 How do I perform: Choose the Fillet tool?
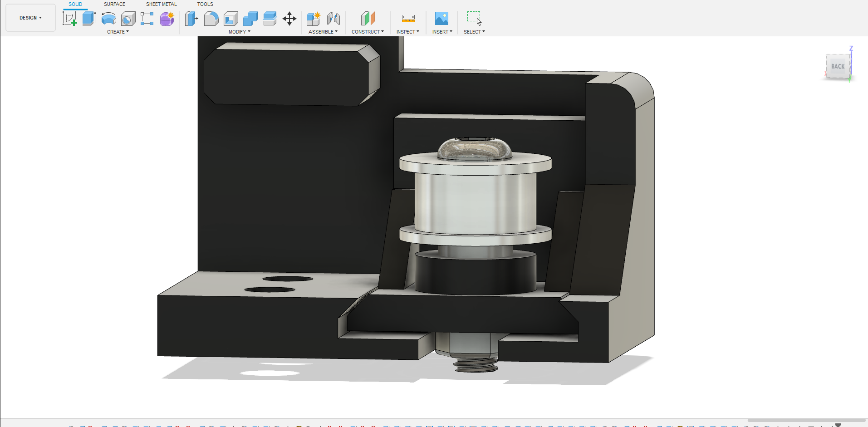pos(211,19)
